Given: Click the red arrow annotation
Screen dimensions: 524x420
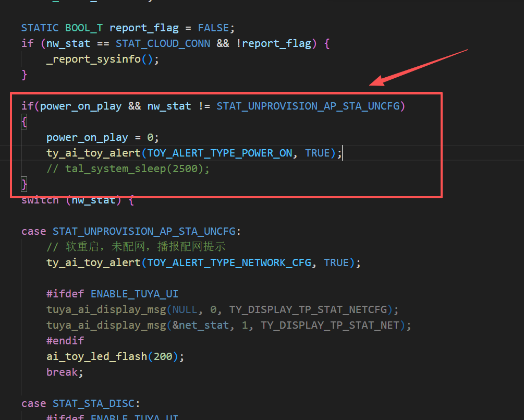Looking at the screenshot, I should click(419, 67).
